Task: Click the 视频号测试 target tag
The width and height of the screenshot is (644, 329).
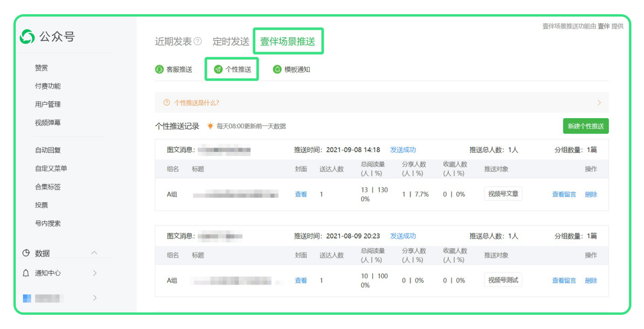Action: (503, 280)
